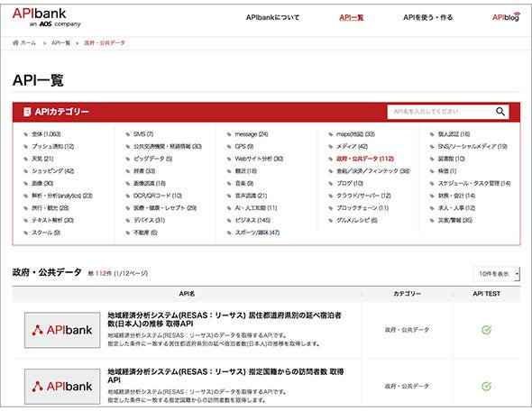Click the home icon in the breadcrumb

(x=15, y=42)
